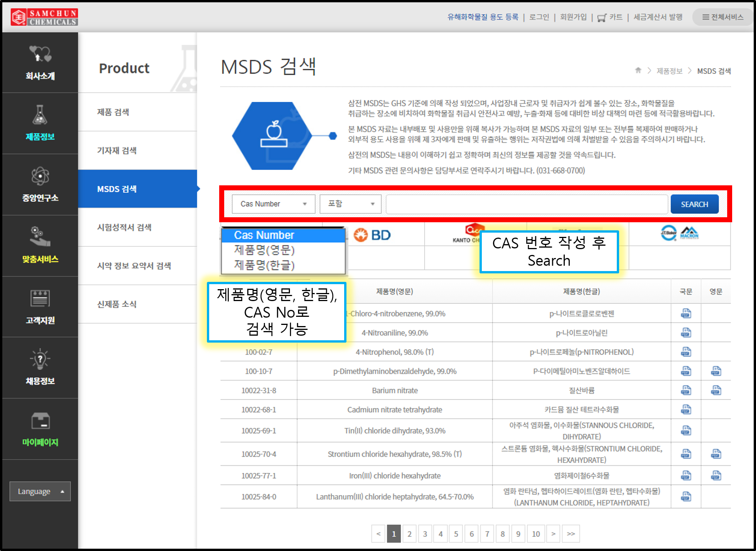The width and height of the screenshot is (756, 551).
Task: Click the 중앙연구소 atom icon
Action: (x=40, y=176)
